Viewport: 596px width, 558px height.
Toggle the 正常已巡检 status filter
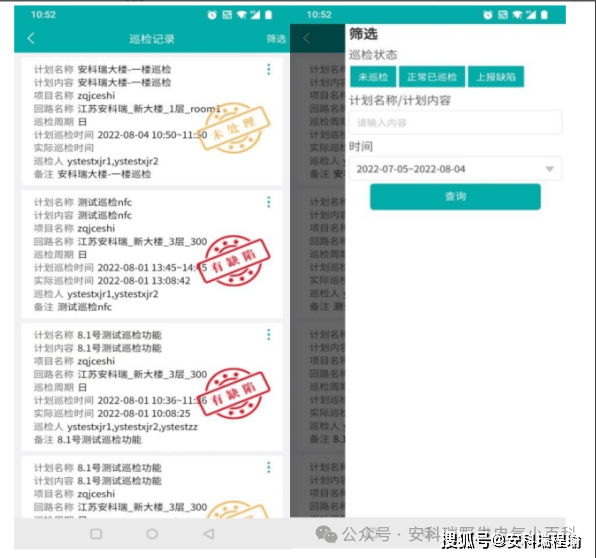(x=432, y=77)
